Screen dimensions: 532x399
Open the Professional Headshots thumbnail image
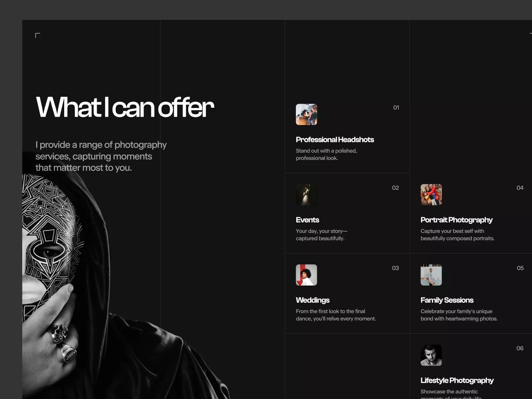[306, 114]
